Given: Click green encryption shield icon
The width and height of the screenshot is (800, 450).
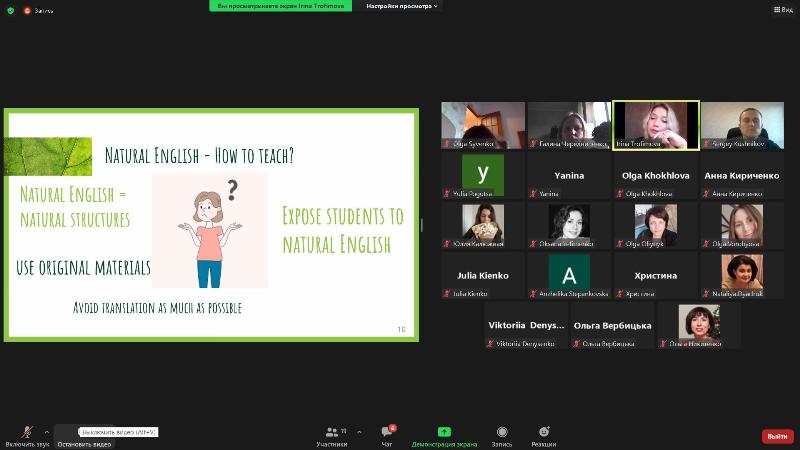Looking at the screenshot, I should coord(11,10).
